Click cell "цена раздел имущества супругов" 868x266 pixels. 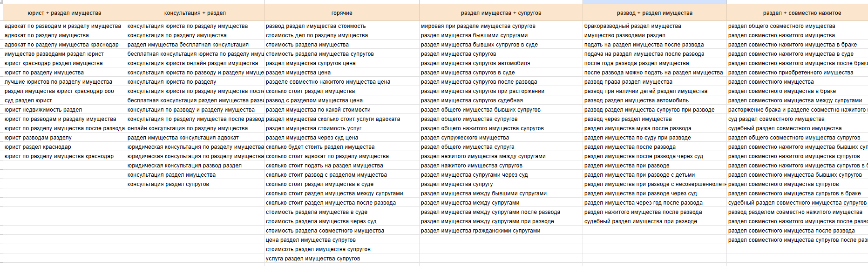[x=342, y=240]
